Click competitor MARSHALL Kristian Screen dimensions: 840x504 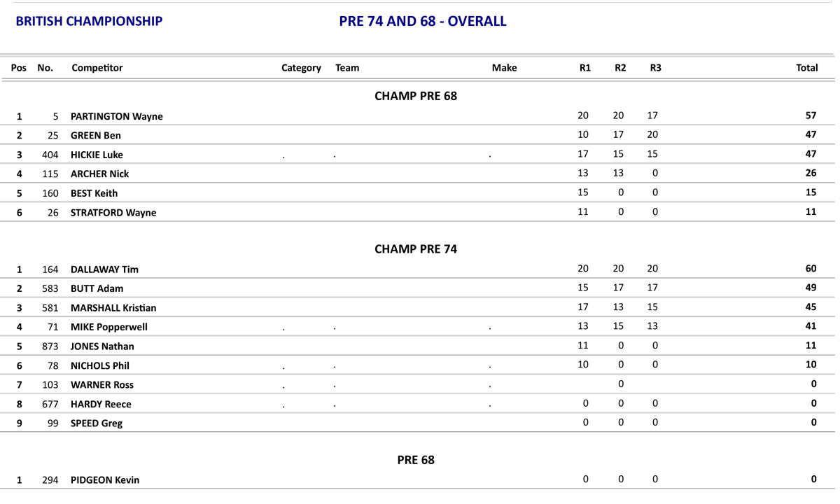113,308
